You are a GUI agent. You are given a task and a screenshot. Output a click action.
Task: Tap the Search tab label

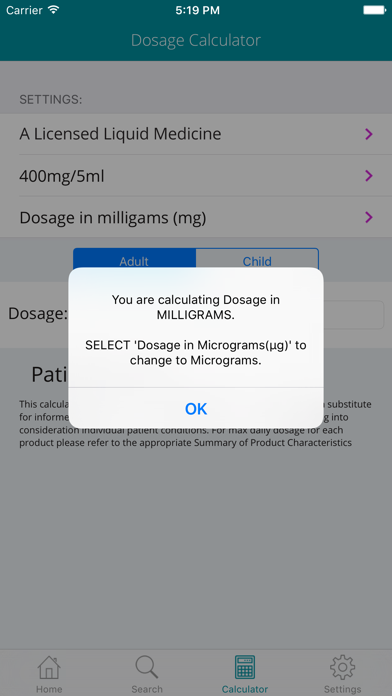click(147, 689)
